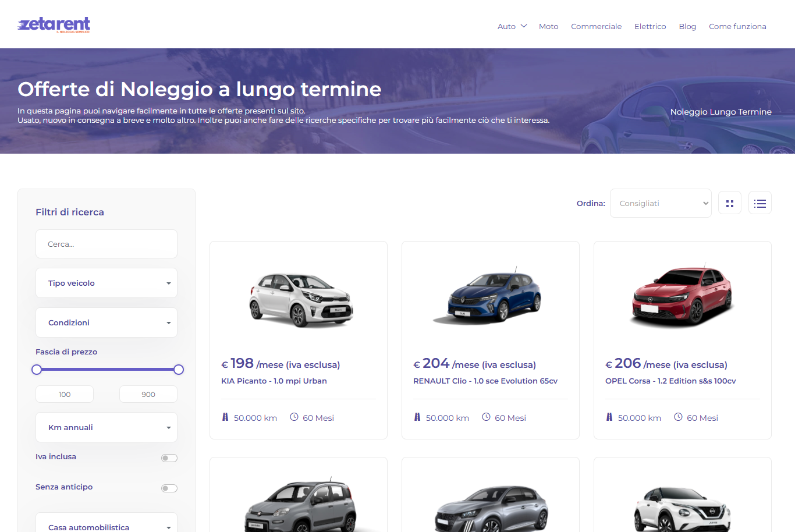Click the Cerca search input field
795x532 pixels.
[107, 244]
